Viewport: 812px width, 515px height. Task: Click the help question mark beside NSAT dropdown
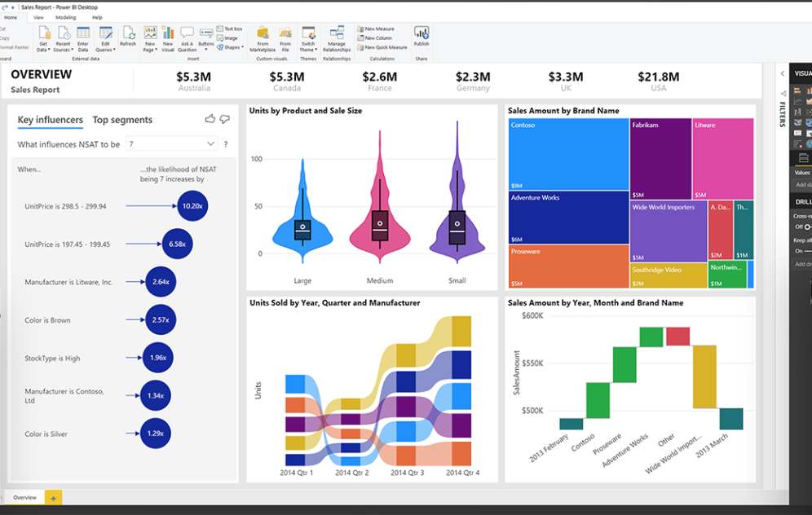226,144
